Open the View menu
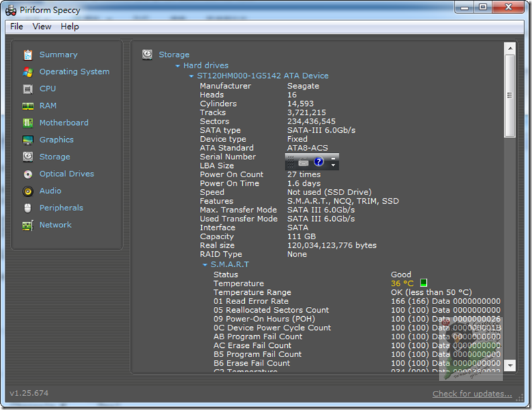Screen dimensions: 532x410 coord(42,26)
